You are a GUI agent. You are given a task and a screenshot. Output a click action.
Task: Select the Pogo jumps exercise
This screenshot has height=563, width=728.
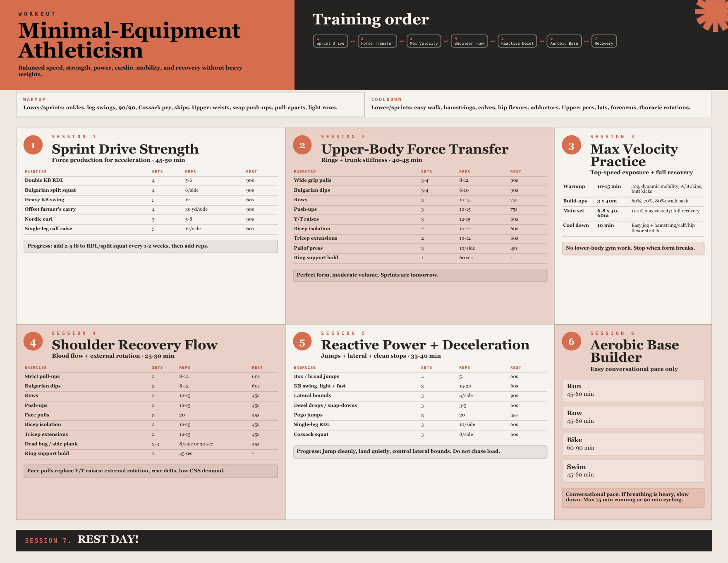click(x=308, y=415)
